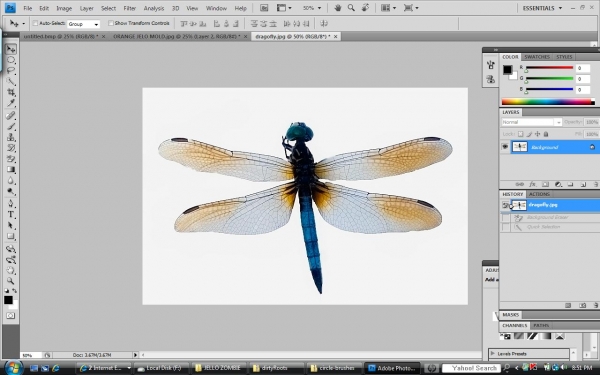Select the Elliptical Marquee tool
The image size is (600, 375).
(x=11, y=60)
